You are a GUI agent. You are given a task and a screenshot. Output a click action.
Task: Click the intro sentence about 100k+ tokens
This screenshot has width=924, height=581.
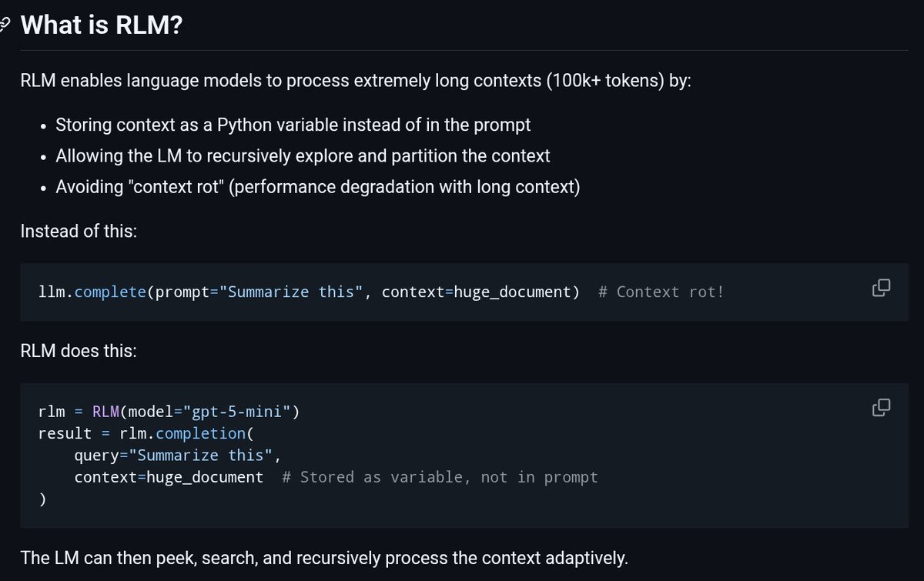(x=356, y=82)
